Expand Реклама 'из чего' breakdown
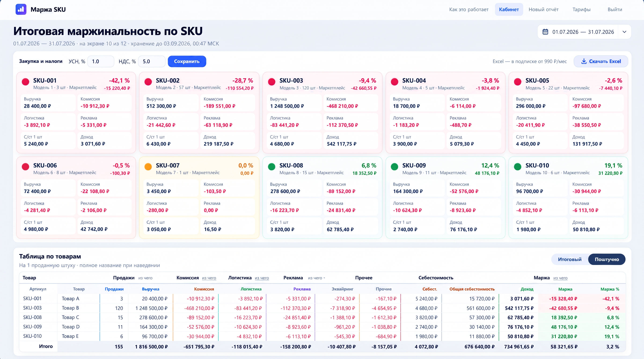644x359 pixels. (316, 278)
